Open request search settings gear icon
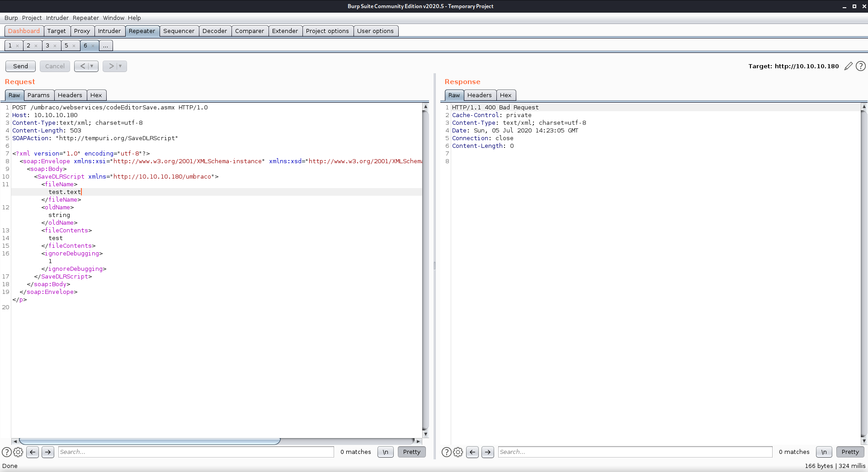The image size is (868, 472). coord(18,452)
